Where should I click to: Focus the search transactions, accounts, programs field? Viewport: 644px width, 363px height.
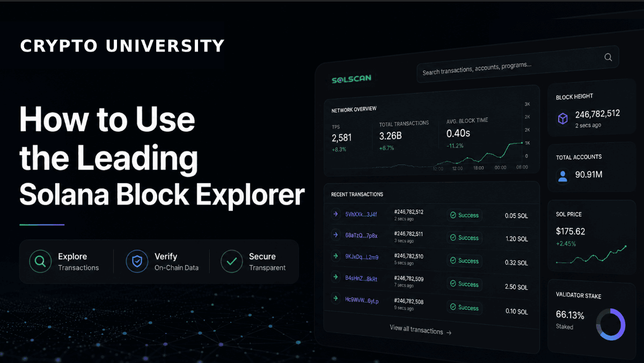tap(518, 64)
